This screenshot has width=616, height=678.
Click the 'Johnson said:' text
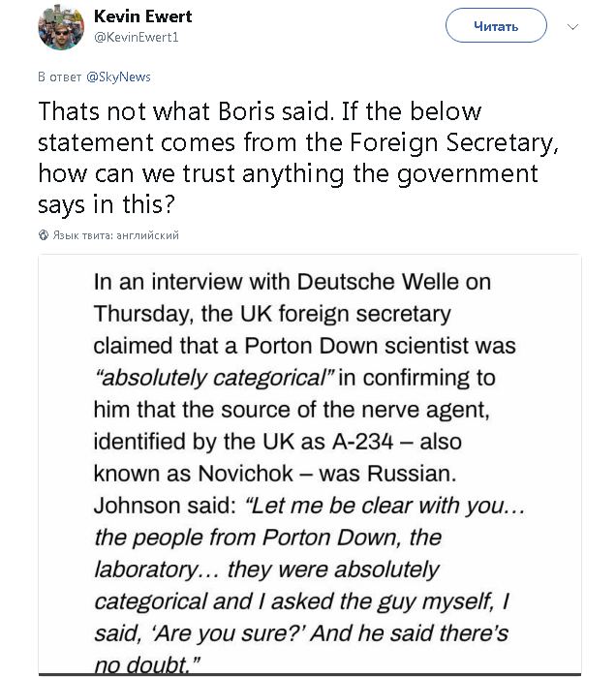coord(164,505)
